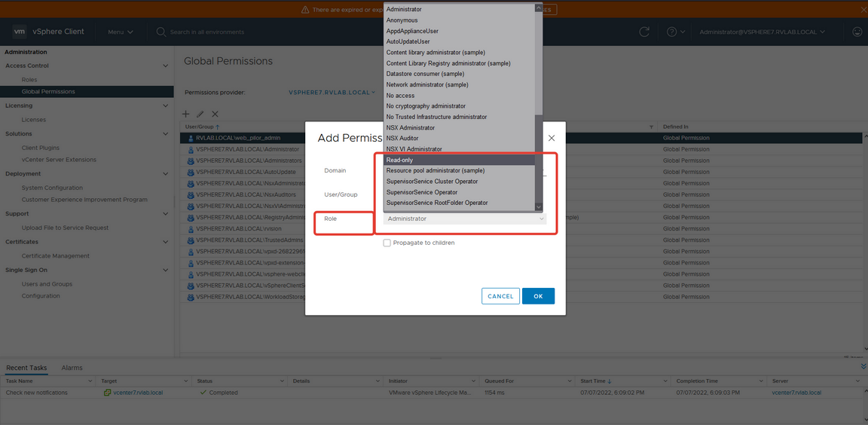The height and width of the screenshot is (425, 868).
Task: Open the help question mark menu
Action: [x=676, y=32]
